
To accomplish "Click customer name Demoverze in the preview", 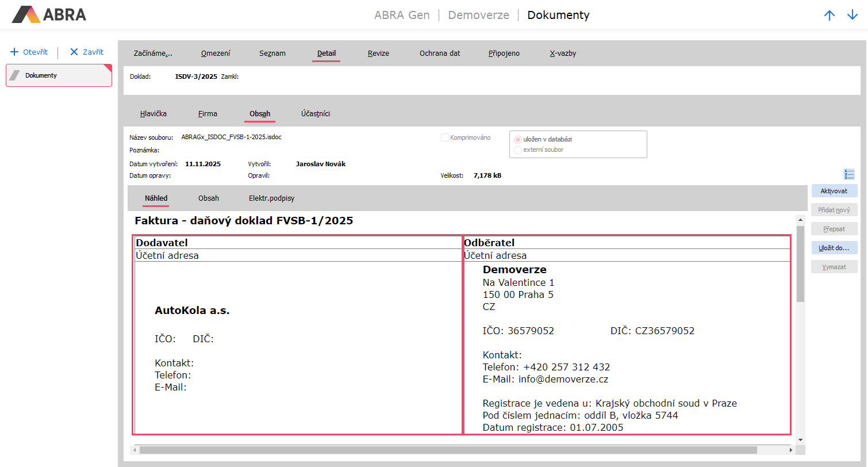I will (x=514, y=270).
